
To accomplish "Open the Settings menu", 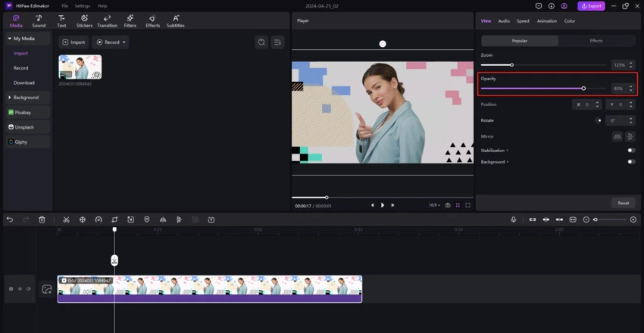I will tap(82, 6).
